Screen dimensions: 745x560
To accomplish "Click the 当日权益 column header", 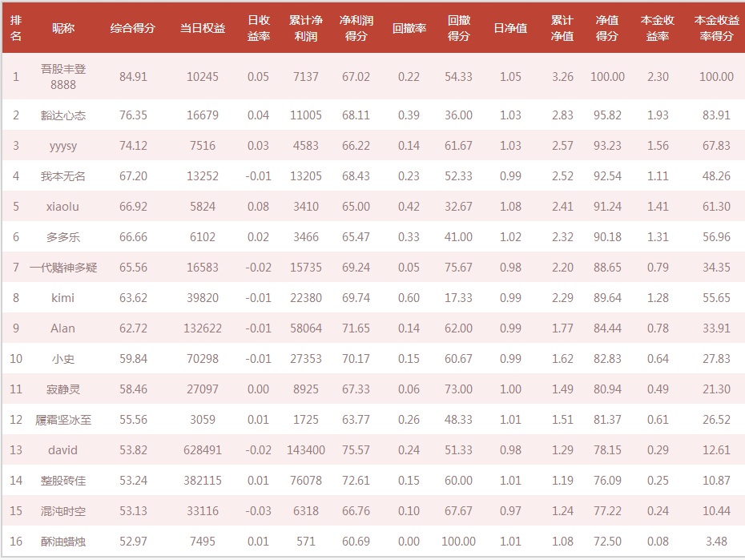I will pyautogui.click(x=203, y=28).
